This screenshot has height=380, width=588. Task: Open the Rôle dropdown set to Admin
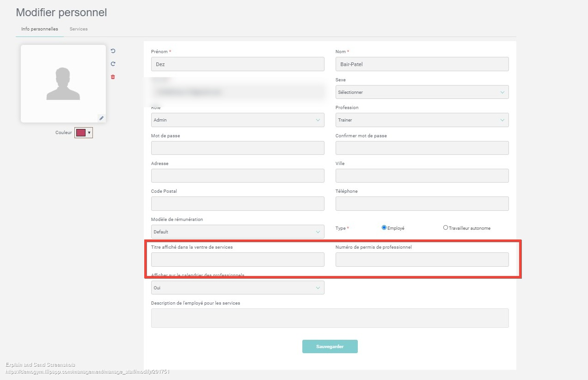pos(237,120)
